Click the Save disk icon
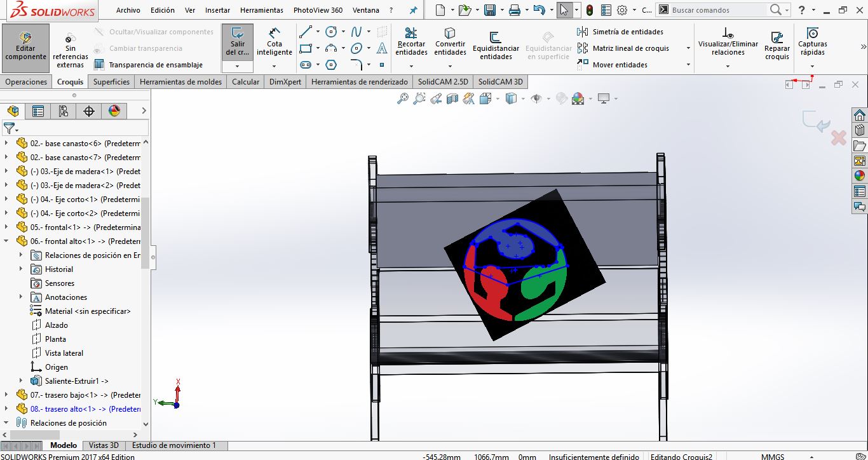868x460 pixels. click(489, 10)
